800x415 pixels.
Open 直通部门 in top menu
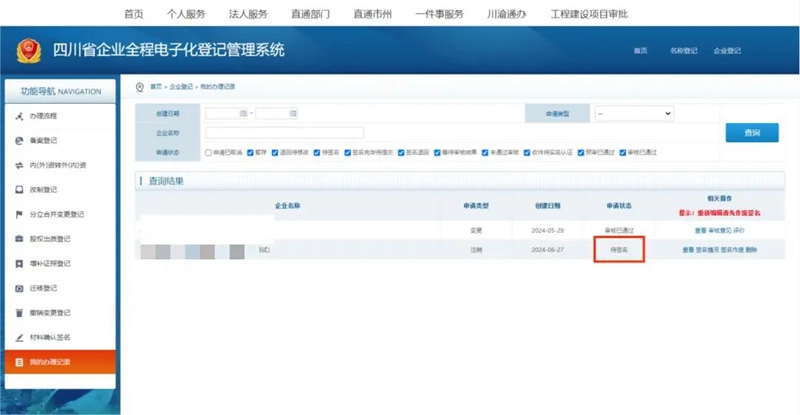311,14
